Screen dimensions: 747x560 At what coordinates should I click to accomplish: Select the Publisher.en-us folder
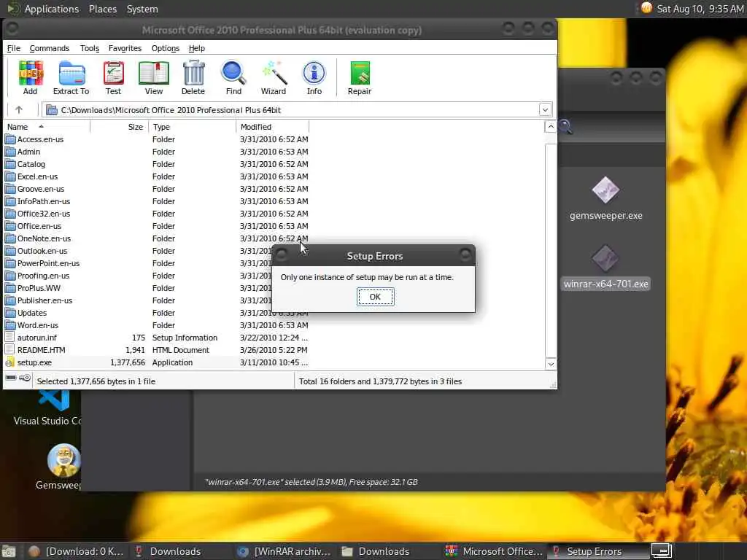44,300
